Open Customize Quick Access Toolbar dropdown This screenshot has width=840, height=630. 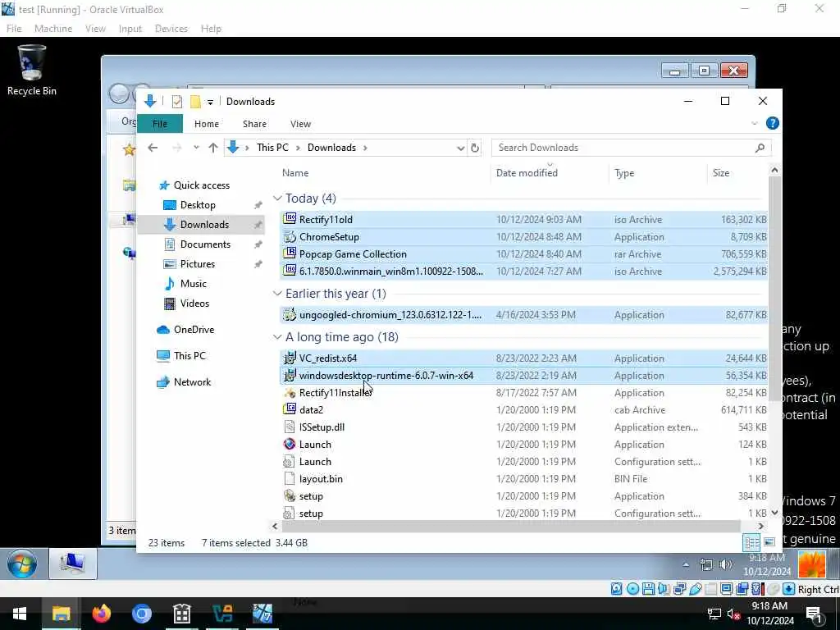(211, 102)
